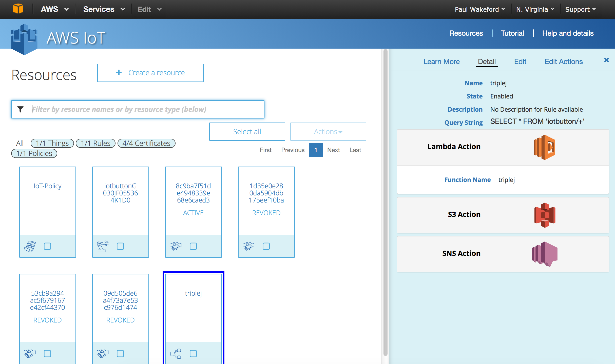Click the resources list vertical scrollbar
615x364 pixels.
pos(386,203)
